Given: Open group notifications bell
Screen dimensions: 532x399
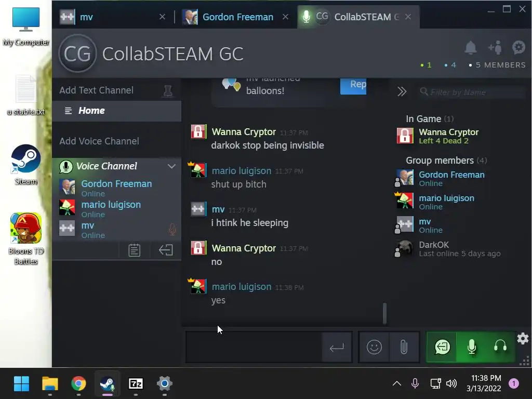Looking at the screenshot, I should pyautogui.click(x=471, y=47).
